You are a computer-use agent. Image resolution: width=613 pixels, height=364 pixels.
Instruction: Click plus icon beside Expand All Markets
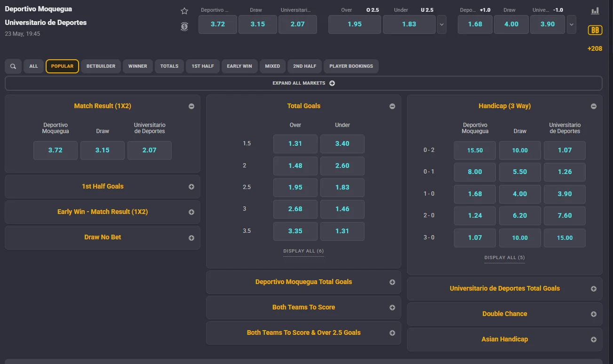332,83
